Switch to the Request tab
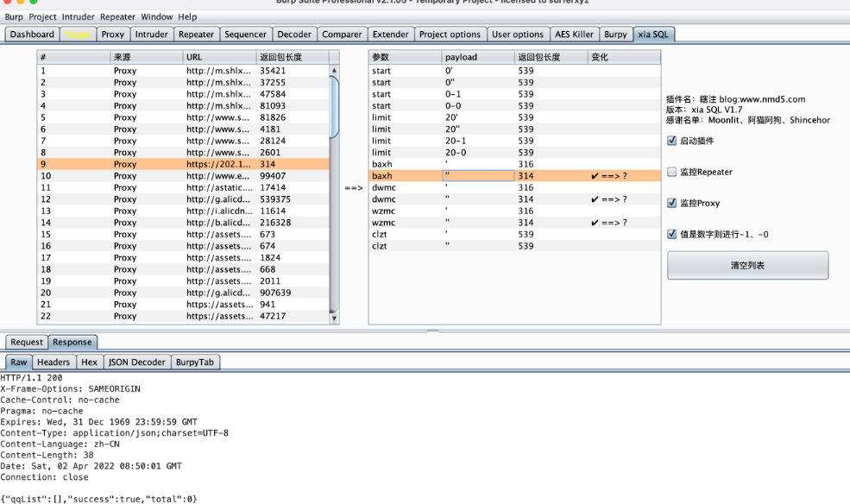 click(27, 342)
